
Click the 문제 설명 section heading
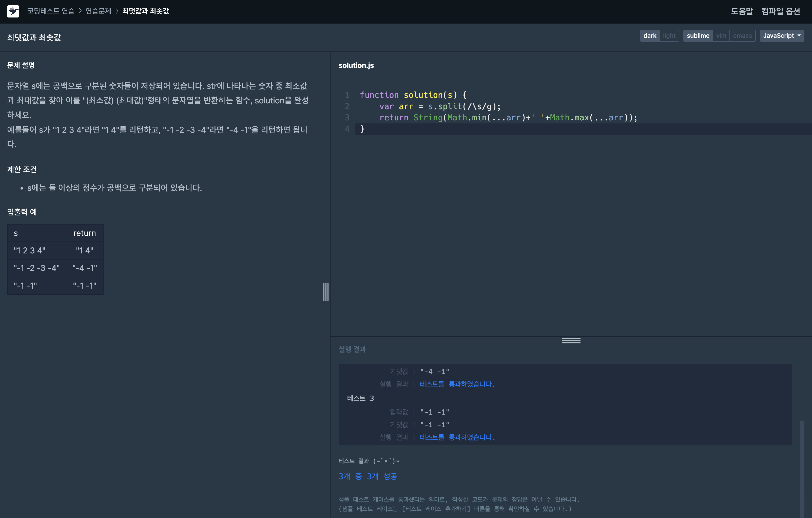click(x=21, y=65)
